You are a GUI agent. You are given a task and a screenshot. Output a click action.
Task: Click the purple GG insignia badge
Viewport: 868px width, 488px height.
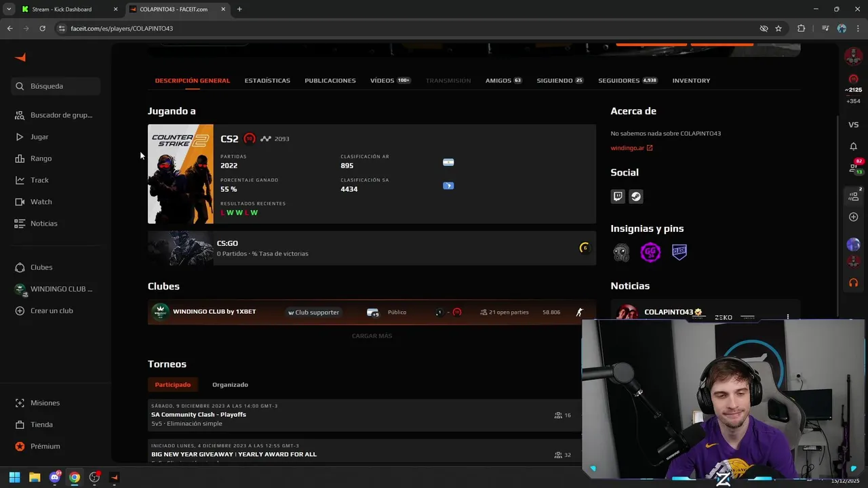(650, 252)
